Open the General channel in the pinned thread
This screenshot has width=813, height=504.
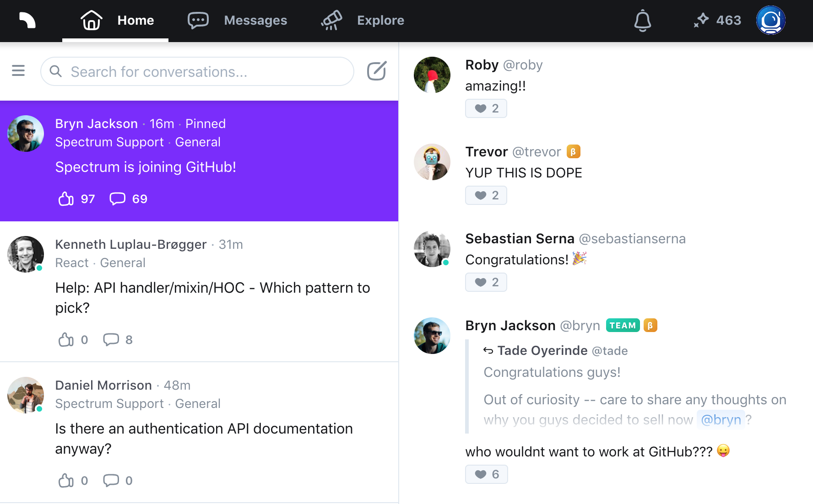tap(198, 142)
